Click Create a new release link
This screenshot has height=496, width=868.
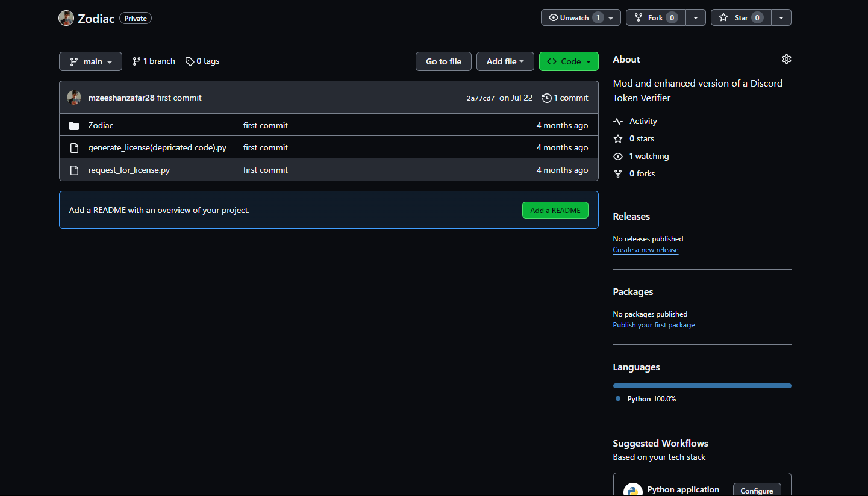pos(646,250)
